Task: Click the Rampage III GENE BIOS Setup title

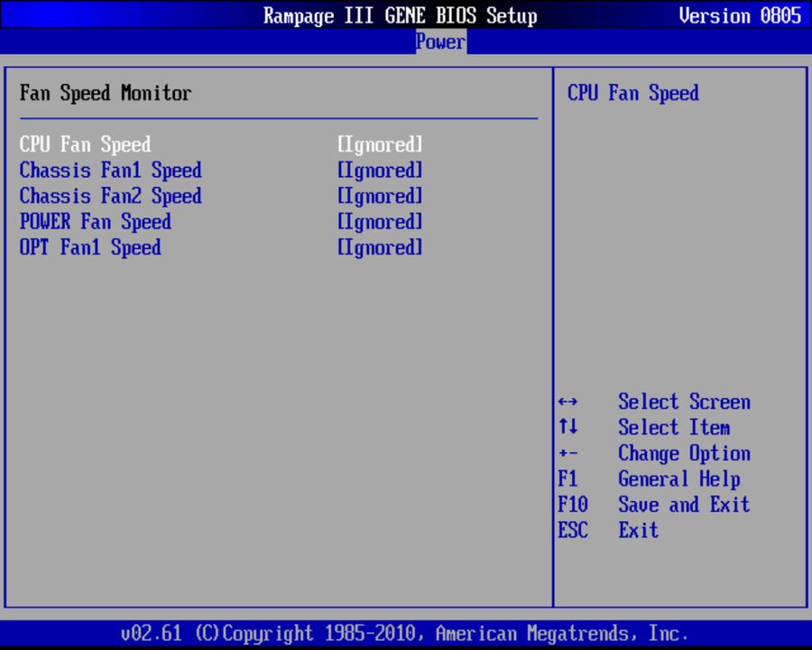Action: pyautogui.click(x=401, y=15)
